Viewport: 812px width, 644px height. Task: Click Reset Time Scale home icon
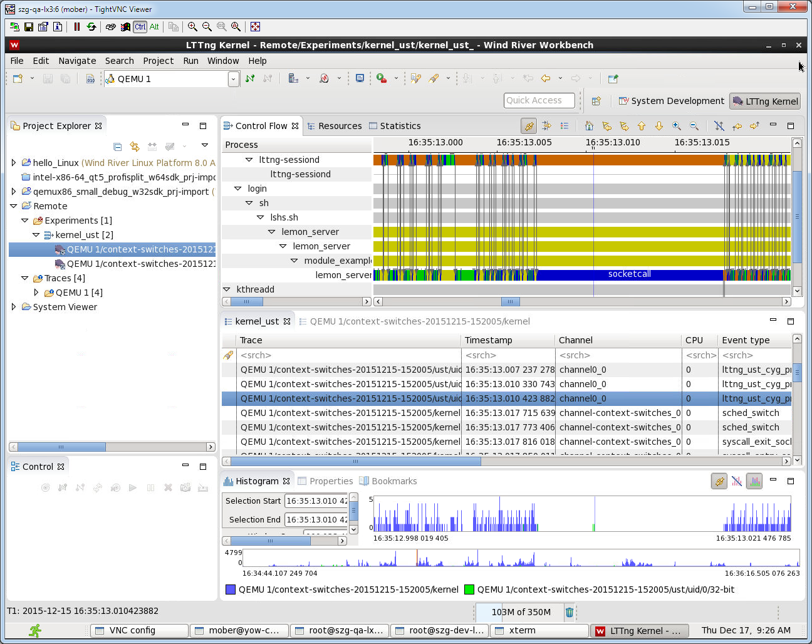[x=589, y=126]
